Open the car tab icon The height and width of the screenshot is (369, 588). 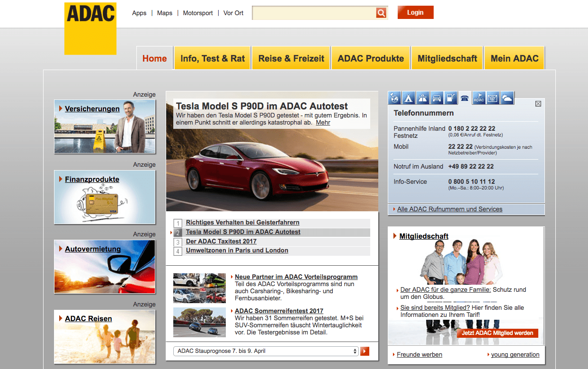pos(437,98)
